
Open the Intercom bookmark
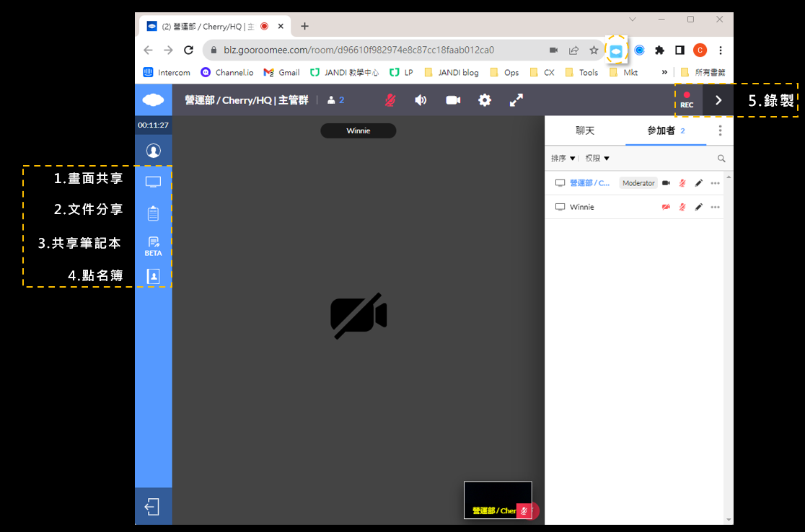[x=167, y=72]
